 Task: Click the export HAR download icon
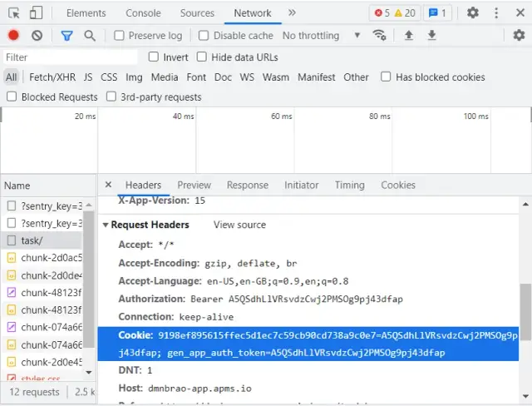click(x=432, y=36)
